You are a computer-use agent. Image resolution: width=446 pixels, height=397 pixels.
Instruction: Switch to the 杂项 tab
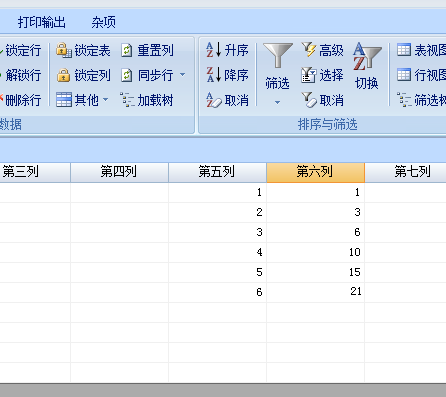pyautogui.click(x=103, y=22)
